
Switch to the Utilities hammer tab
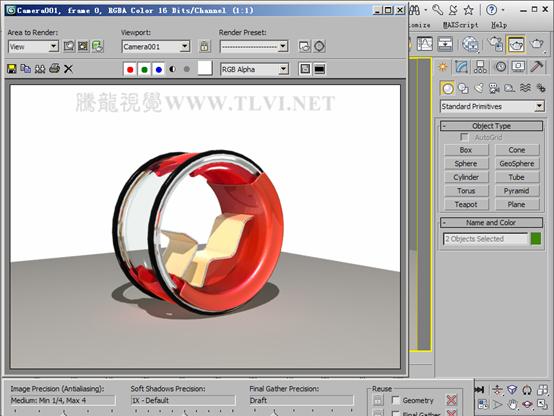pyautogui.click(x=537, y=67)
